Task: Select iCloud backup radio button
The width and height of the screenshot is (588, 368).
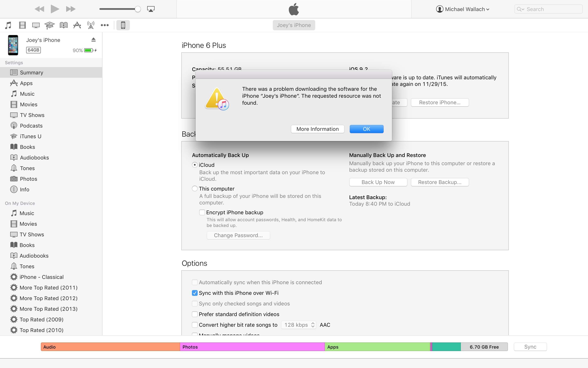Action: pos(195,165)
